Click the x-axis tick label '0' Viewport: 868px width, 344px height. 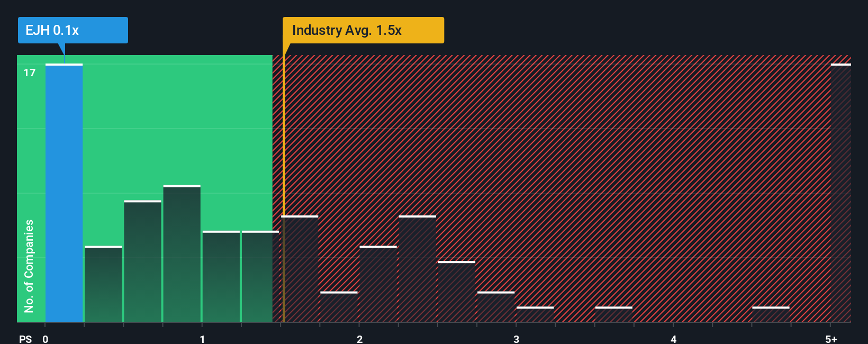pyautogui.click(x=46, y=339)
